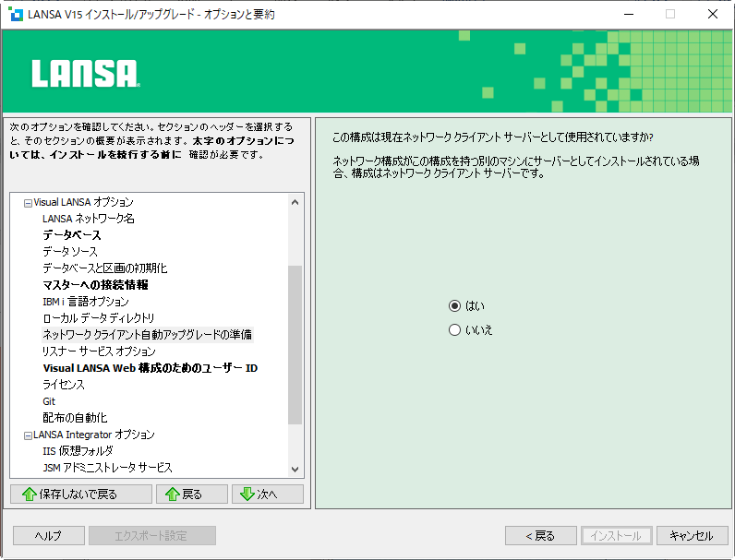The height and width of the screenshot is (560, 735).
Task: Open the ライセンス option
Action: click(64, 385)
